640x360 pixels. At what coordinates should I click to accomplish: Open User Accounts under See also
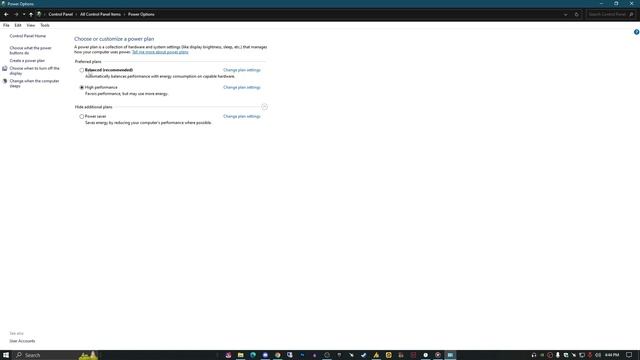click(x=22, y=341)
